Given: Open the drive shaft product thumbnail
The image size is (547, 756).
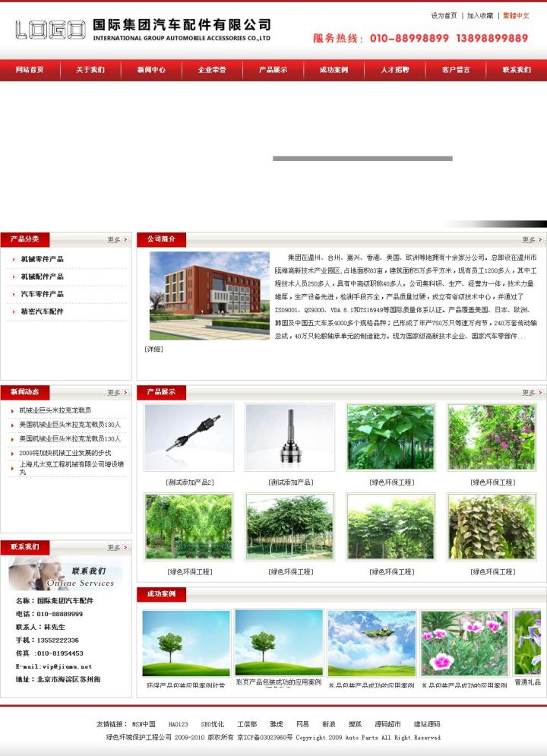Looking at the screenshot, I should tap(189, 437).
